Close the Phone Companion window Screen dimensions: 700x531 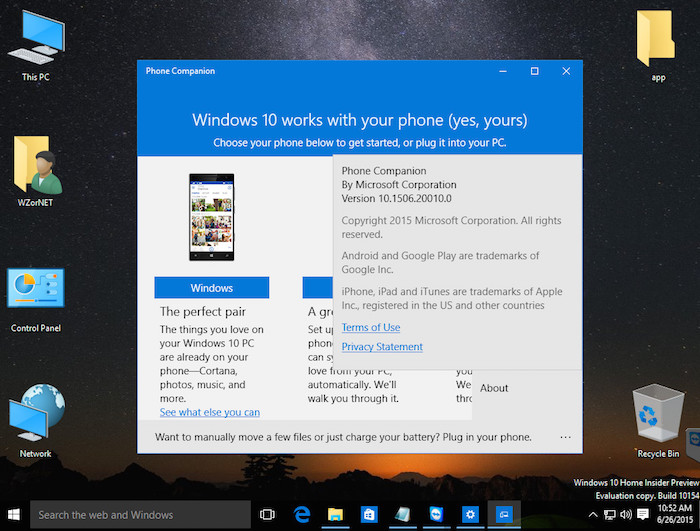(566, 71)
